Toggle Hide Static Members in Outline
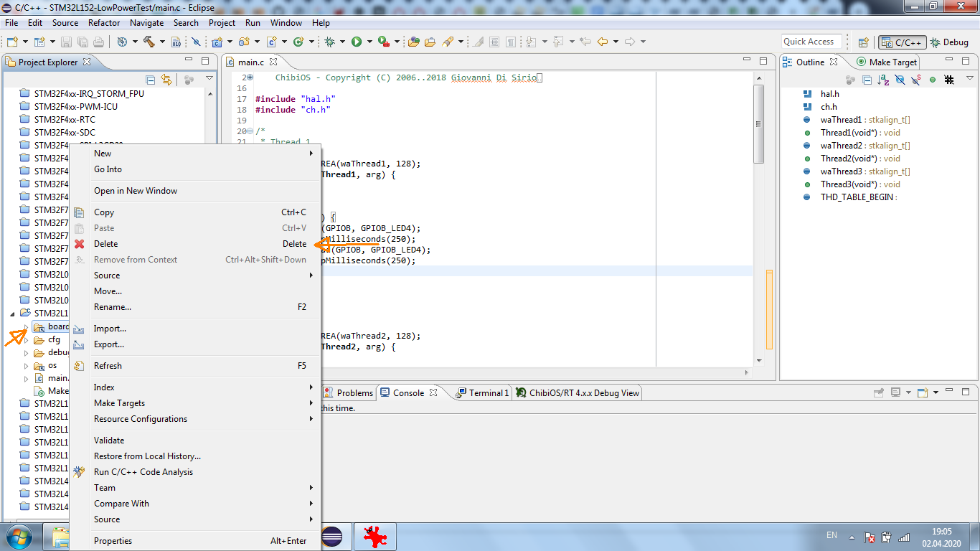 point(916,80)
